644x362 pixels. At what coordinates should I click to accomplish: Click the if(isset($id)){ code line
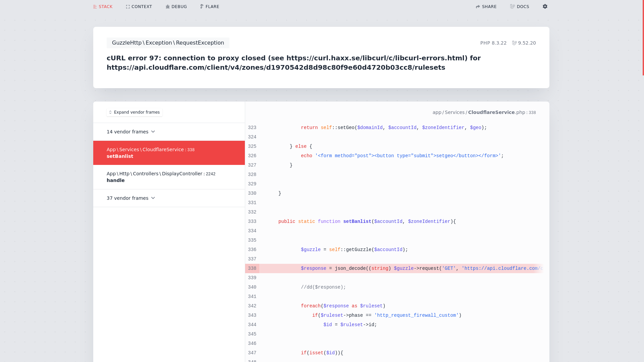pos(322,353)
